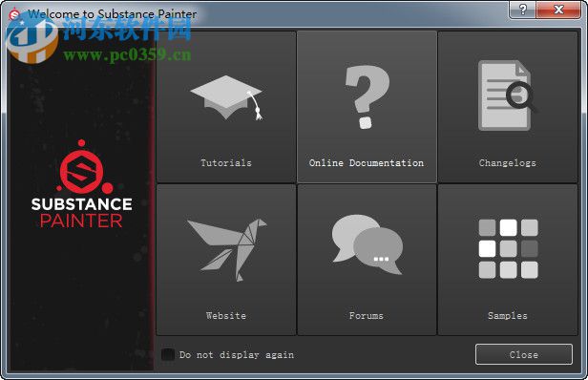The width and height of the screenshot is (588, 380).
Task: Click the Changelogs label
Action: pyautogui.click(x=508, y=163)
